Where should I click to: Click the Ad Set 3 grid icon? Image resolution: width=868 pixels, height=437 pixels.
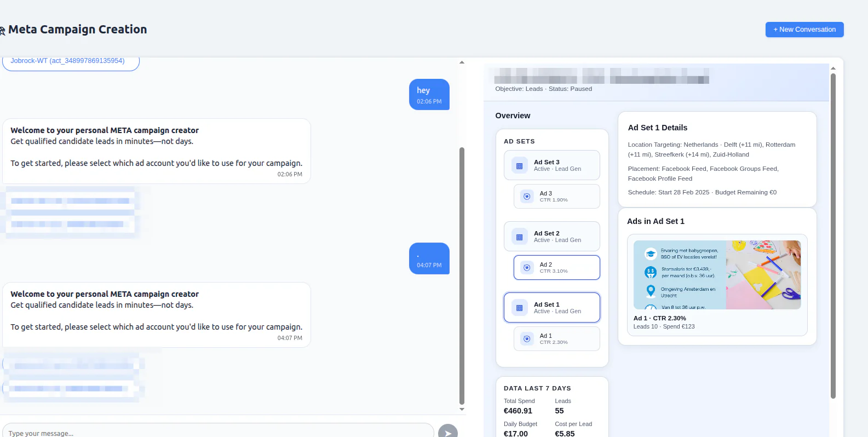[519, 165]
